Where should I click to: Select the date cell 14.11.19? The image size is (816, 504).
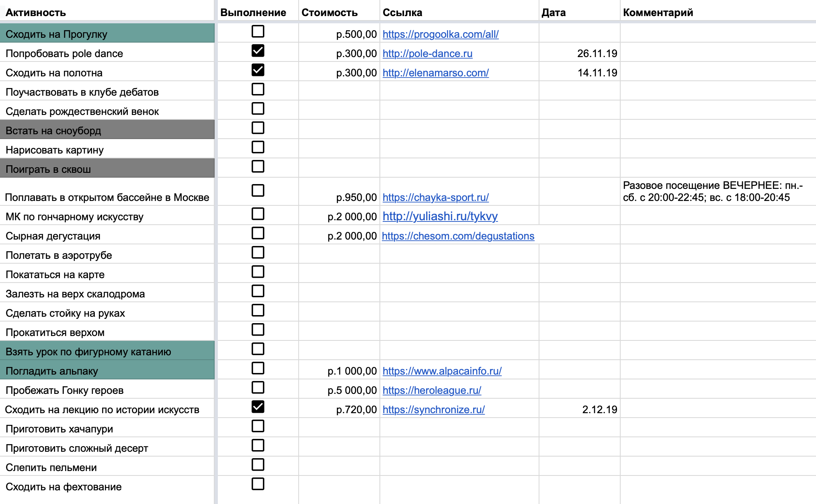pyautogui.click(x=580, y=72)
